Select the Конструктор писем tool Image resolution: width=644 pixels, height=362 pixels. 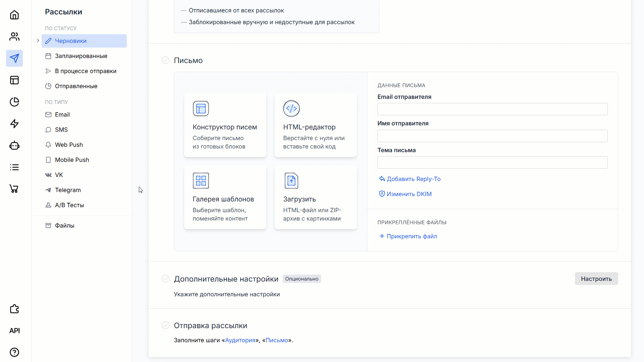point(225,125)
